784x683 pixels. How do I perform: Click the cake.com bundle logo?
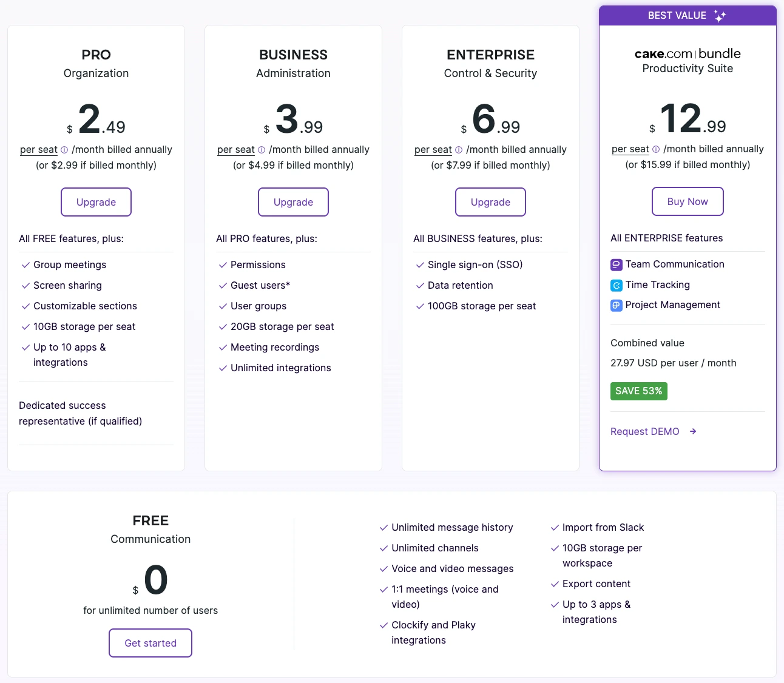point(687,53)
